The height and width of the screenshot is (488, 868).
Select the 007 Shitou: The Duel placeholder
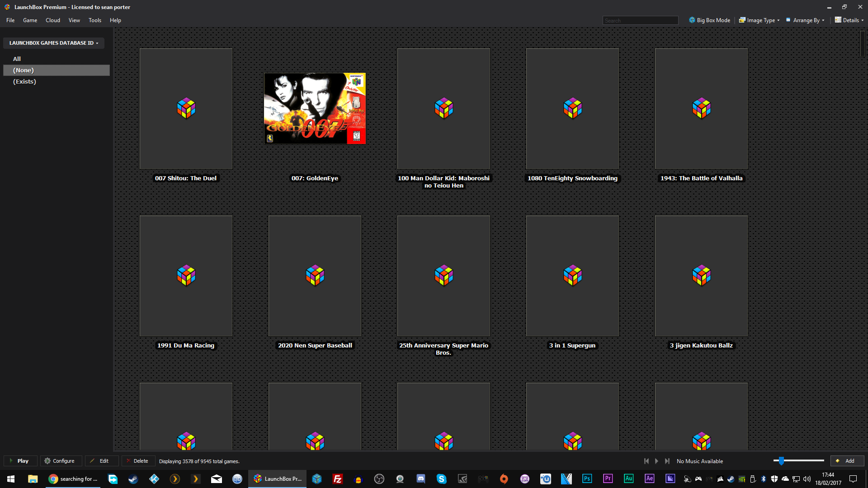(186, 108)
